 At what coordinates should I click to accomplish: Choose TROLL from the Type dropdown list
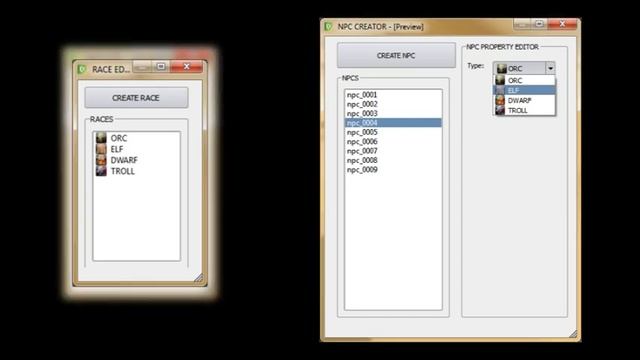coord(524,110)
